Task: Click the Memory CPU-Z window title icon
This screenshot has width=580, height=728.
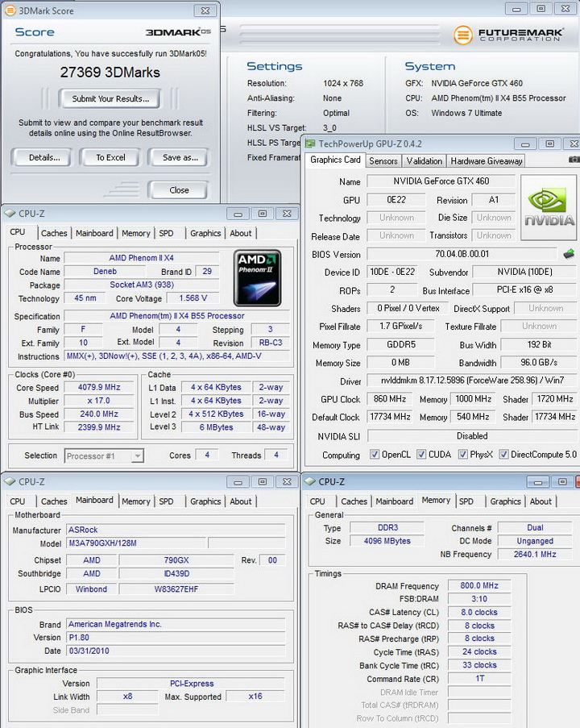Action: (x=309, y=482)
